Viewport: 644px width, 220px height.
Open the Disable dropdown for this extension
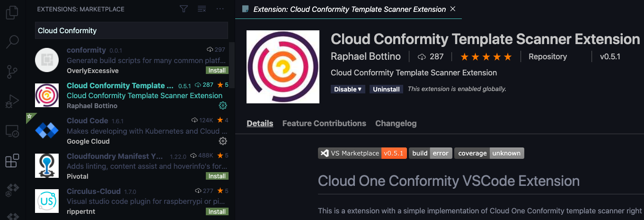pyautogui.click(x=348, y=89)
